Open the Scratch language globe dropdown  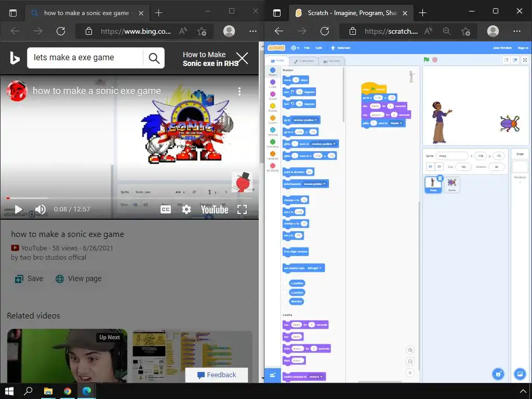295,48
